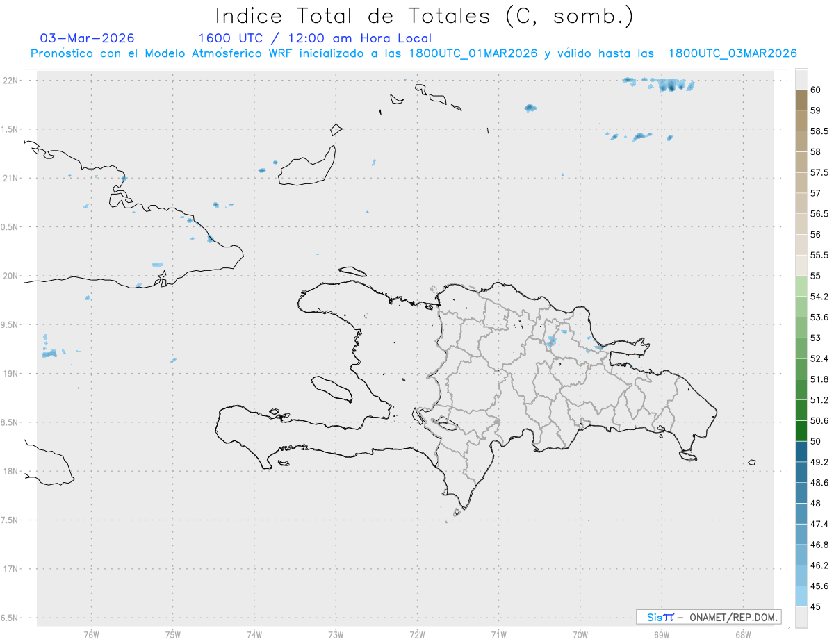
Task: Click the "1800UTC_01MAR2026" initialization time text
Action: pyautogui.click(x=473, y=53)
